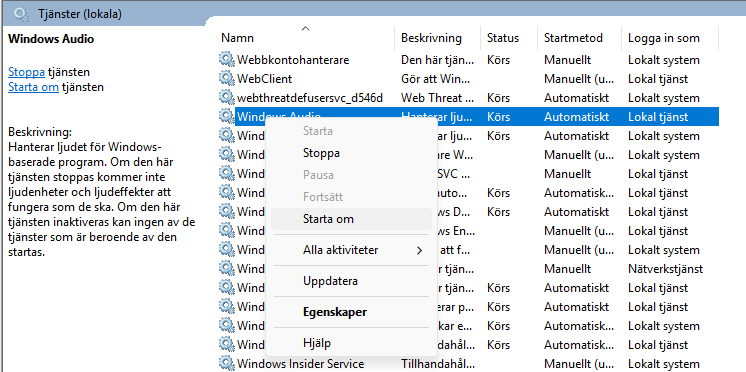Viewport: 746px width, 372px height.
Task: Click the Manuellt start type for Webbkontohanterare
Action: click(x=568, y=60)
